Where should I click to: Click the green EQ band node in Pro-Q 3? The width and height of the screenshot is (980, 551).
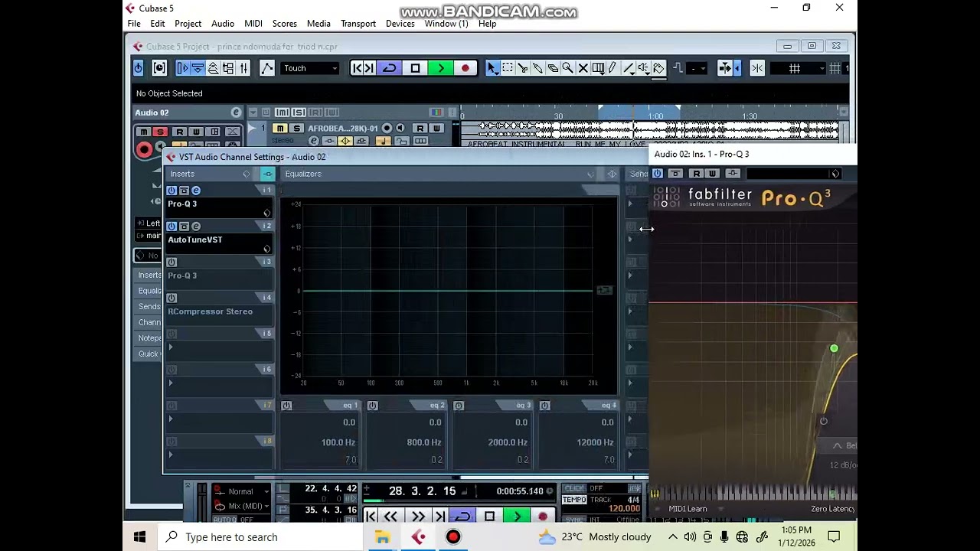point(834,349)
